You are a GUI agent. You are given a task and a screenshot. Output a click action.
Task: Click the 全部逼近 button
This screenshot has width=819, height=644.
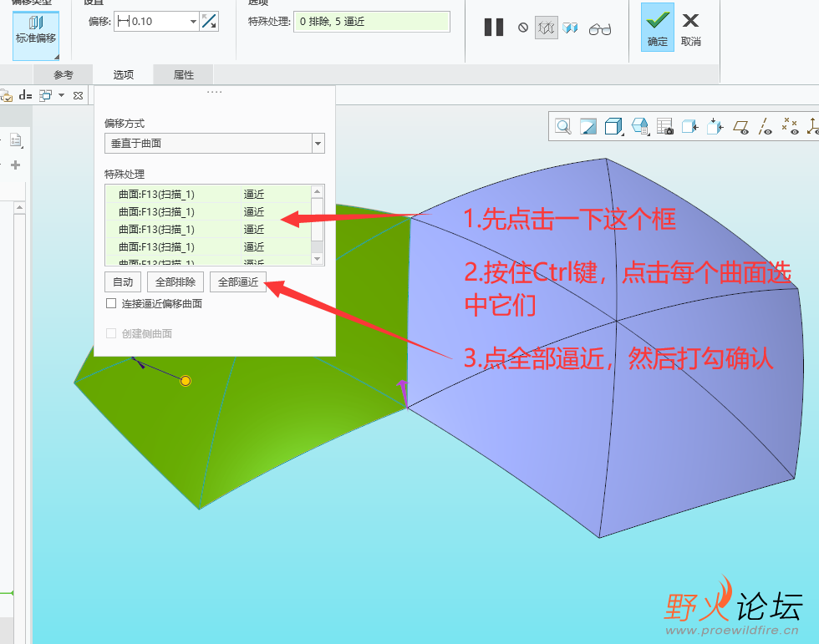[x=238, y=282]
